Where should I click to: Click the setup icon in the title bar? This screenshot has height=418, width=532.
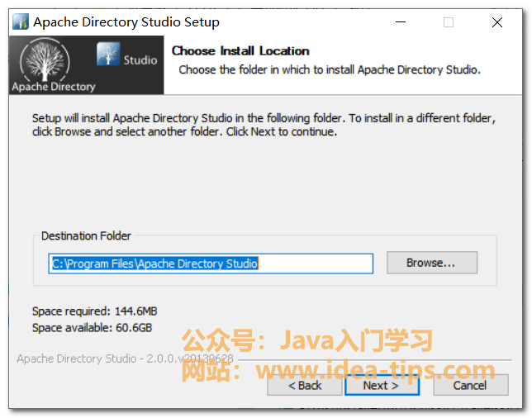click(x=21, y=22)
